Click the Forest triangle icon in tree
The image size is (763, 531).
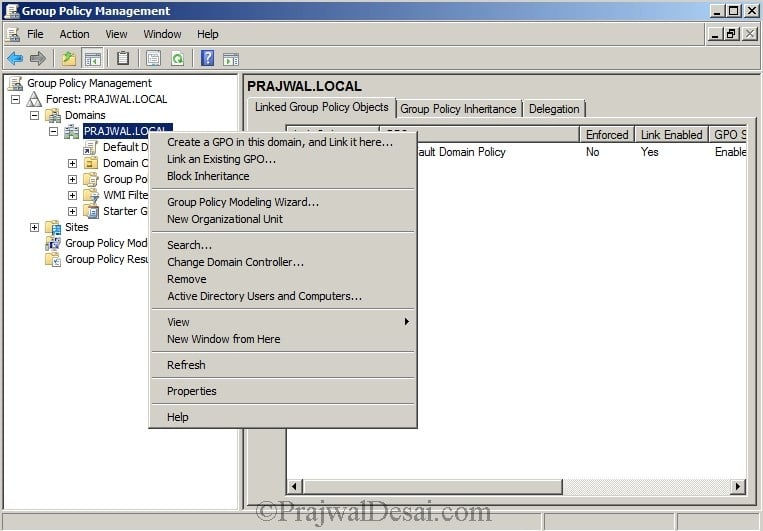[x=34, y=99]
